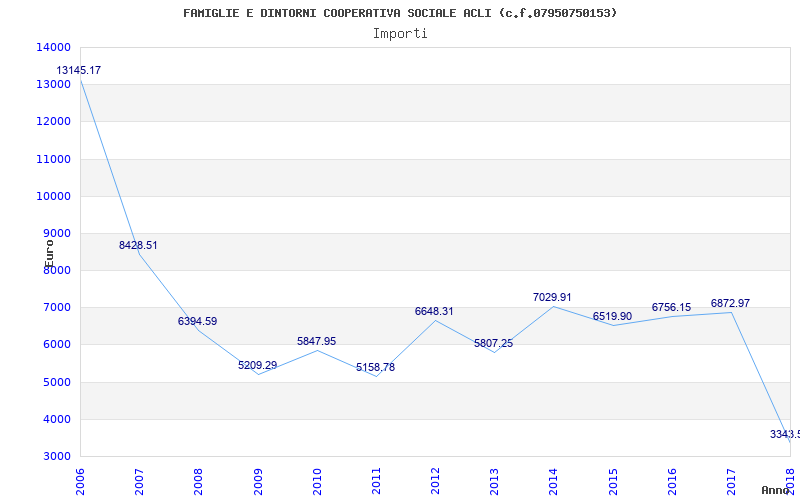Image resolution: width=800 pixels, height=500 pixels.
Task: Click the 14000 y-axis value
Action: coord(53,47)
